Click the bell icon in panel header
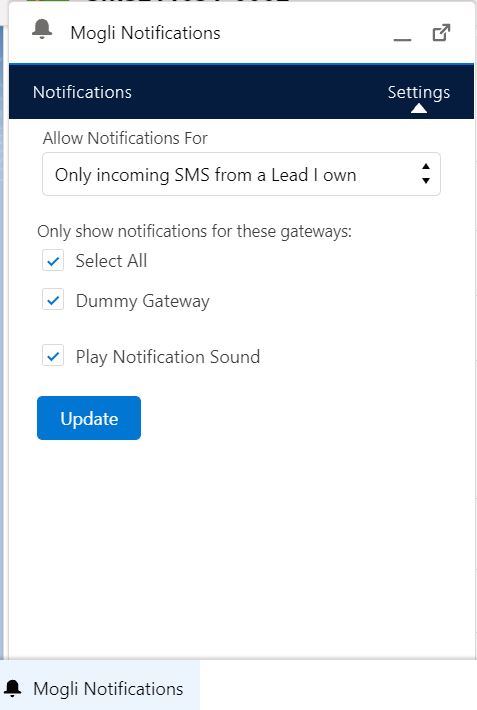The width and height of the screenshot is (477, 710). (x=42, y=30)
